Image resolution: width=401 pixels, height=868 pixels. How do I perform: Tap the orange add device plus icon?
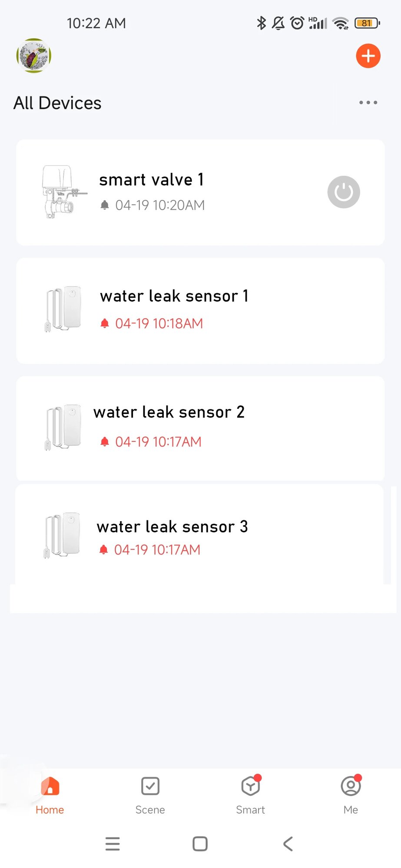[368, 56]
